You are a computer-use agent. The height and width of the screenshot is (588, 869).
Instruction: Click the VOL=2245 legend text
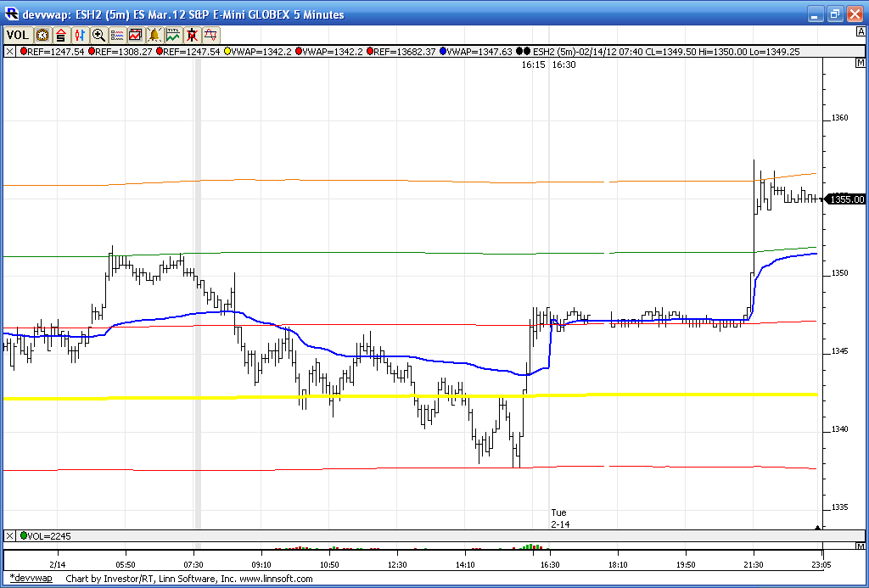(x=48, y=536)
